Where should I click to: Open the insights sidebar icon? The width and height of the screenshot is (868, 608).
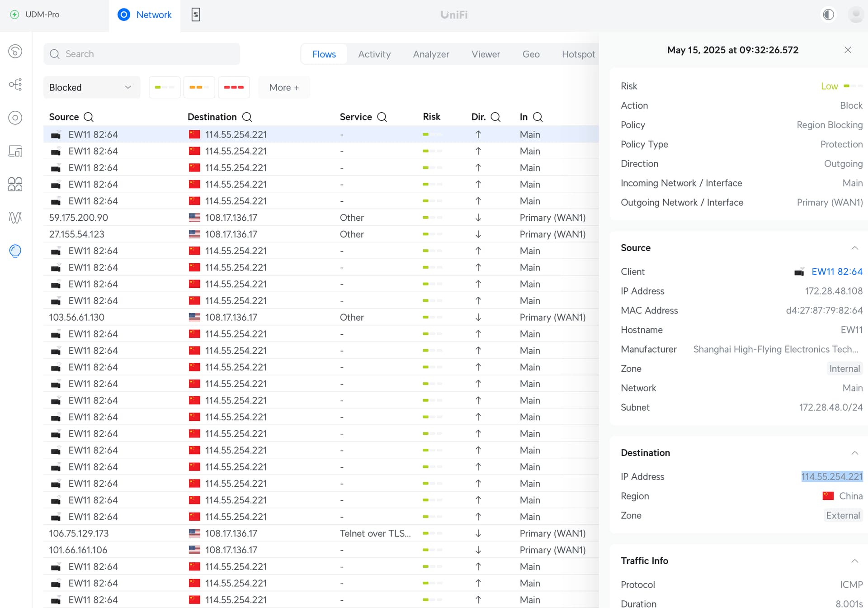15,251
